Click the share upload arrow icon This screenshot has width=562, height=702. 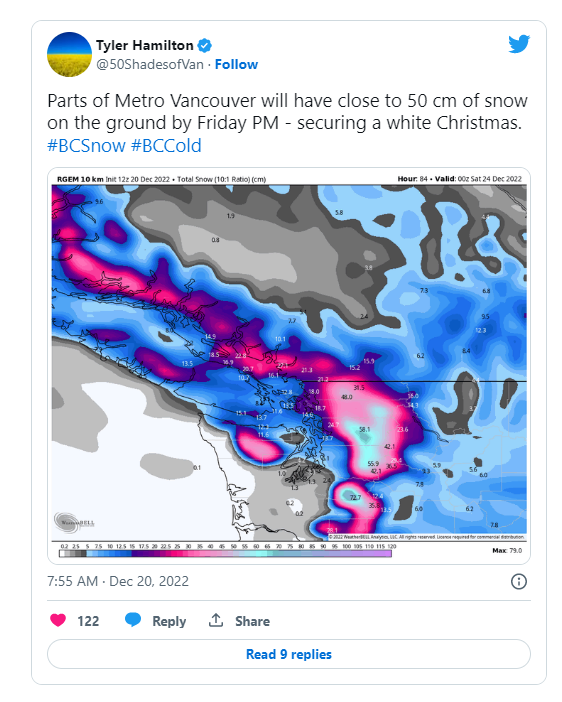(x=216, y=620)
